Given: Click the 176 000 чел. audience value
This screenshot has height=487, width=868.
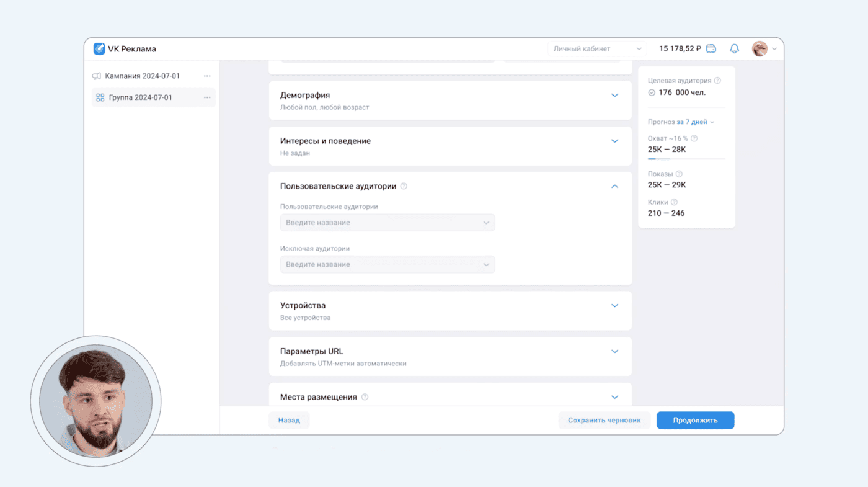Looking at the screenshot, I should pos(682,92).
